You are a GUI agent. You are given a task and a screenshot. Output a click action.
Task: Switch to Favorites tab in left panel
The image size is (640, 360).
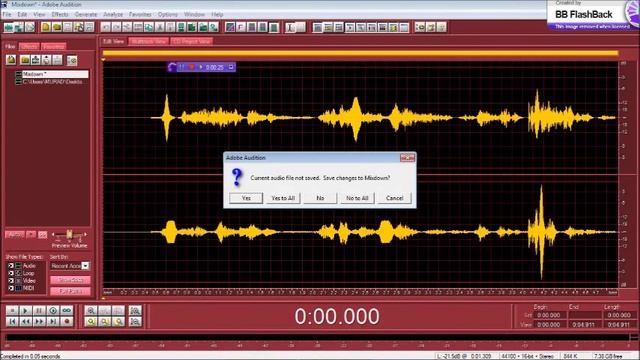[53, 47]
